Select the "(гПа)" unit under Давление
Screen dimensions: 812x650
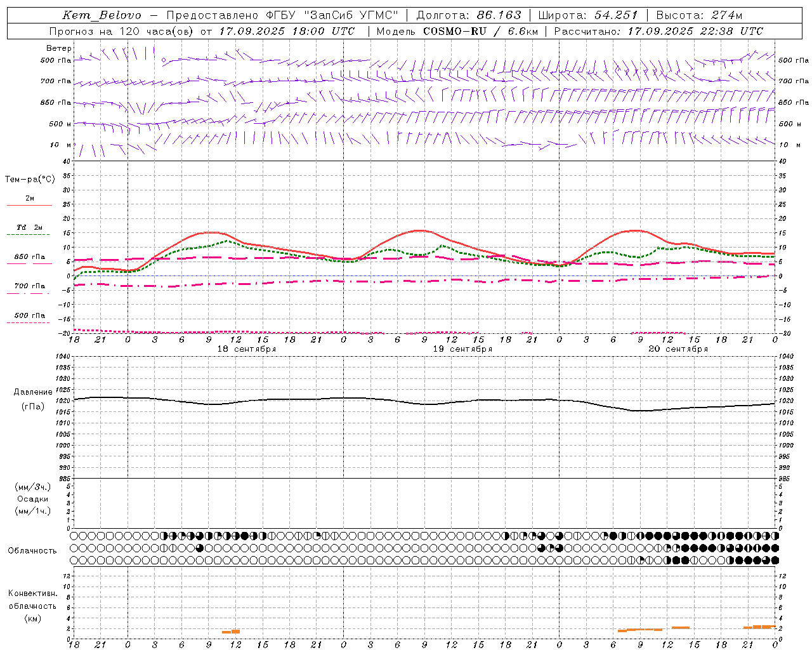tap(33, 406)
